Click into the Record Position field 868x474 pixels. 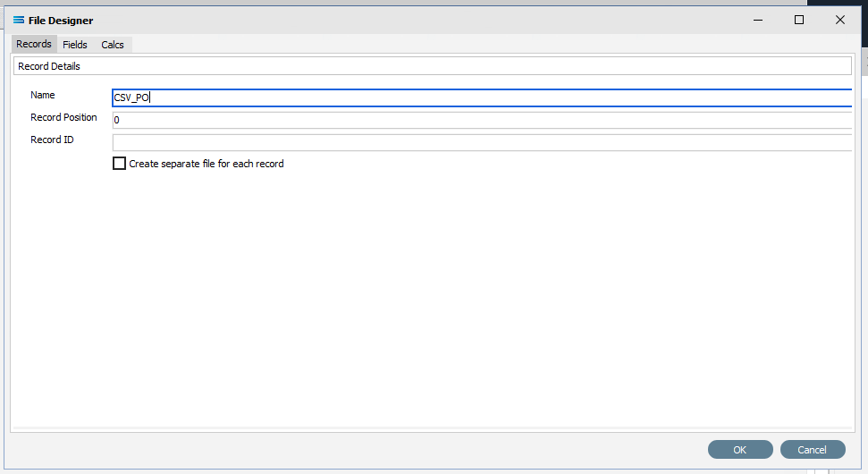482,120
